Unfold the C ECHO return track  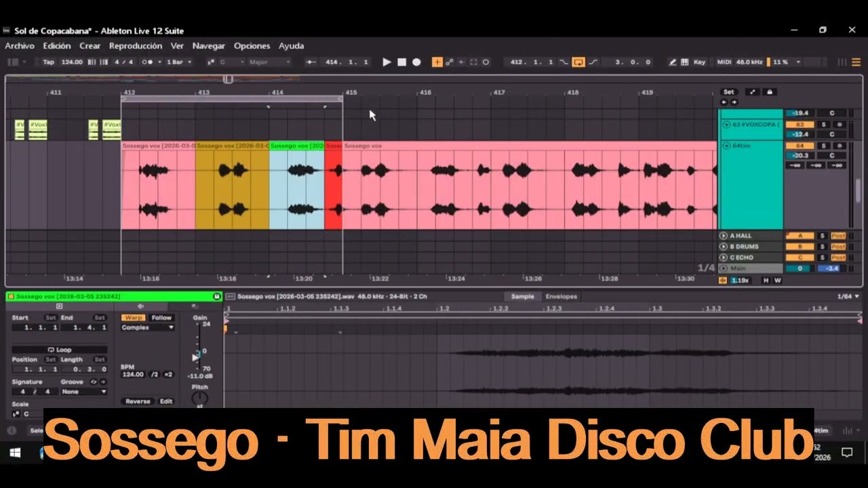point(724,258)
